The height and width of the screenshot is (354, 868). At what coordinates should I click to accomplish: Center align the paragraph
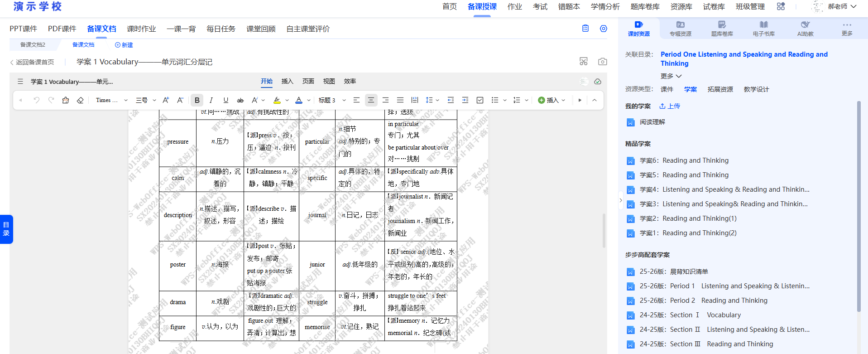[x=371, y=100]
